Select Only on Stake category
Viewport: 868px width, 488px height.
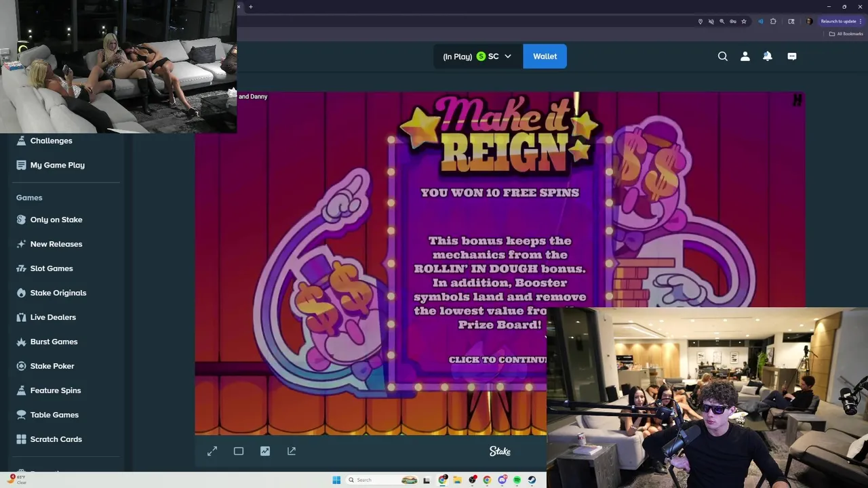[x=56, y=220]
